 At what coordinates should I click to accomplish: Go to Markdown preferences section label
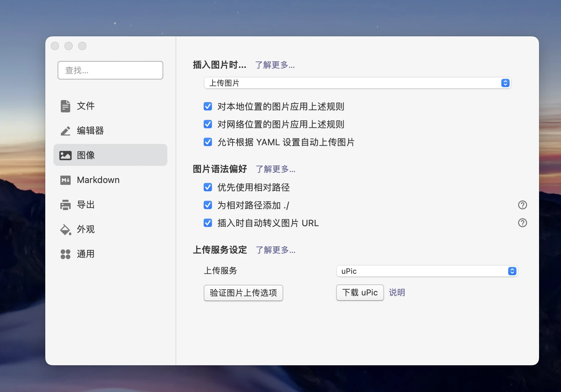pyautogui.click(x=98, y=180)
